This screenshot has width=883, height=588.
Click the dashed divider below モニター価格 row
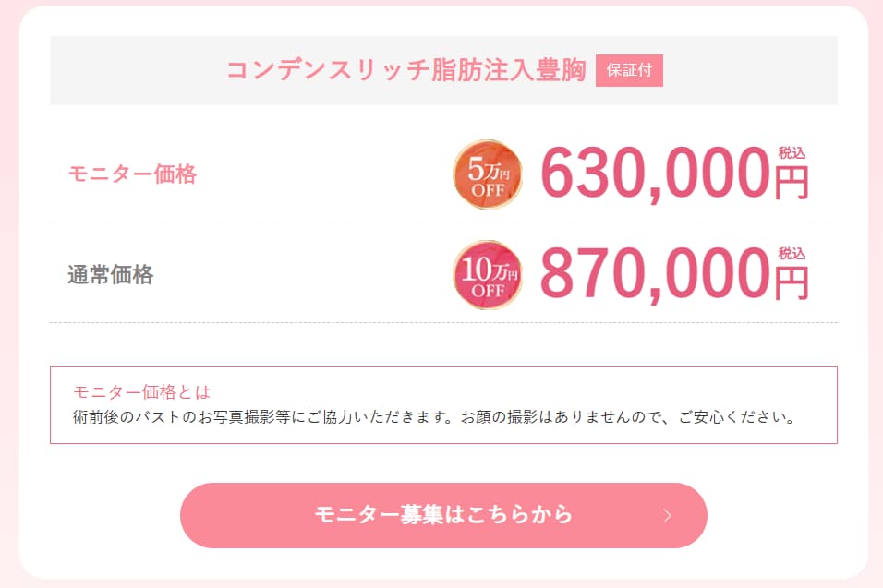coord(277,222)
